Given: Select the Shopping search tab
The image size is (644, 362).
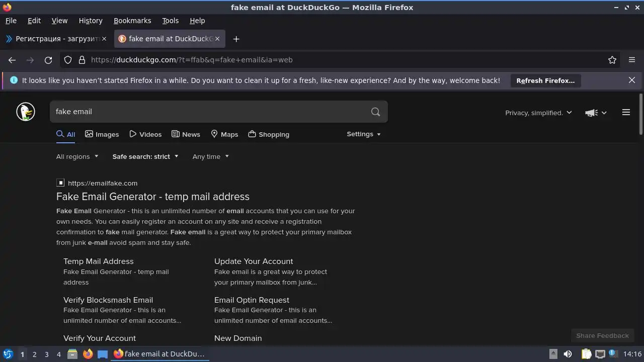Looking at the screenshot, I should [269, 134].
